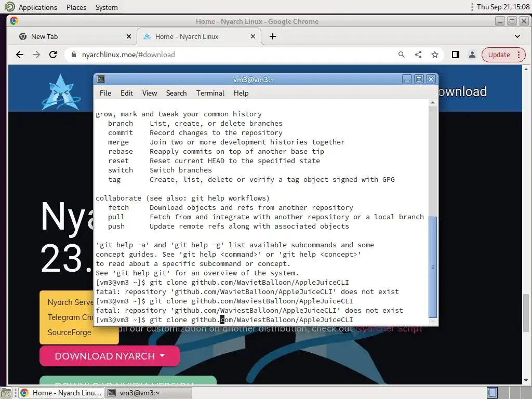
Task: Click the Chrome icon in window title bar
Action: click(14, 21)
